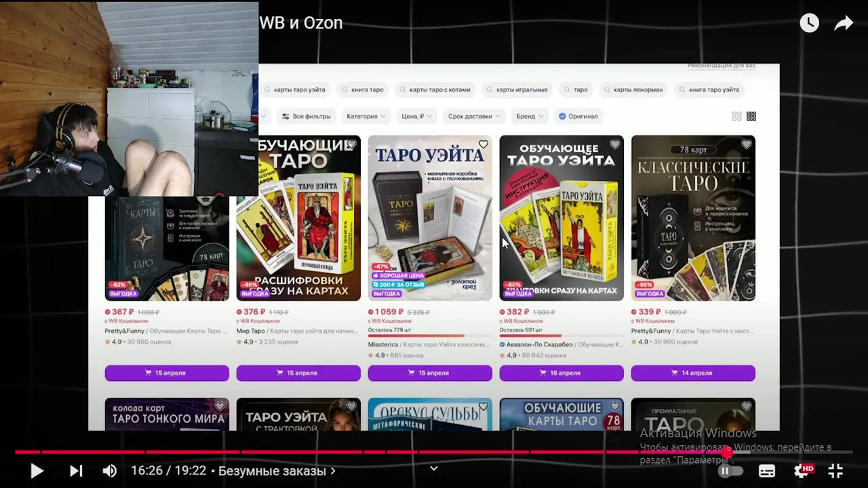Select search chip 'книга таро уэйта'
The height and width of the screenshot is (488, 868).
[709, 89]
